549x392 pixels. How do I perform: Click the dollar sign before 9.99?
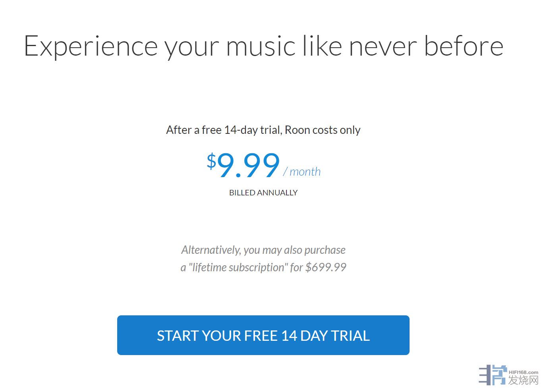211,161
